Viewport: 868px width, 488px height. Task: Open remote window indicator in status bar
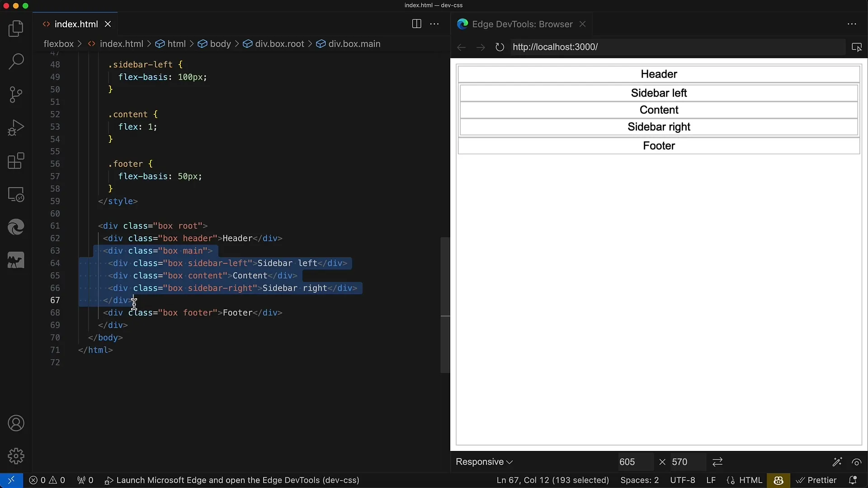[x=11, y=480]
